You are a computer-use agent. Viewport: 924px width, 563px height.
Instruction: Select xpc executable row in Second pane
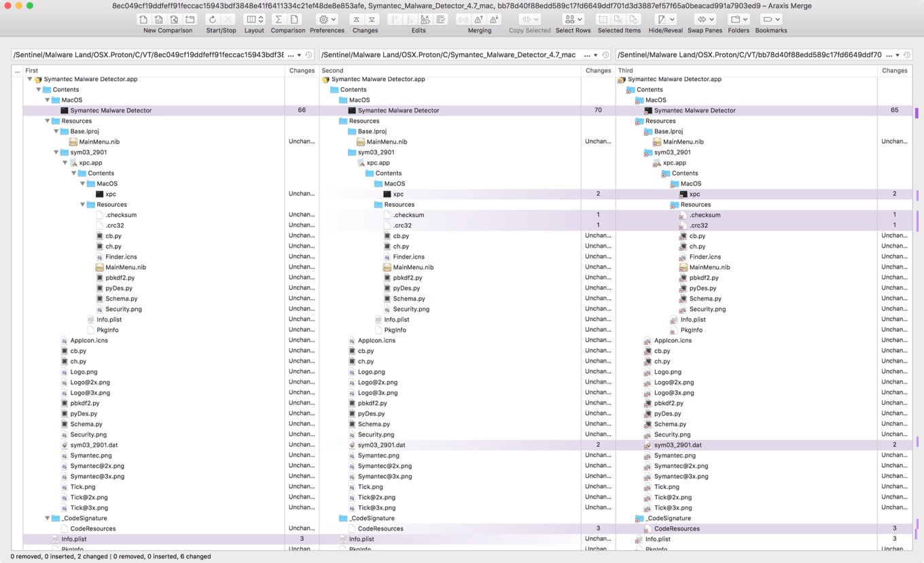[450, 194]
